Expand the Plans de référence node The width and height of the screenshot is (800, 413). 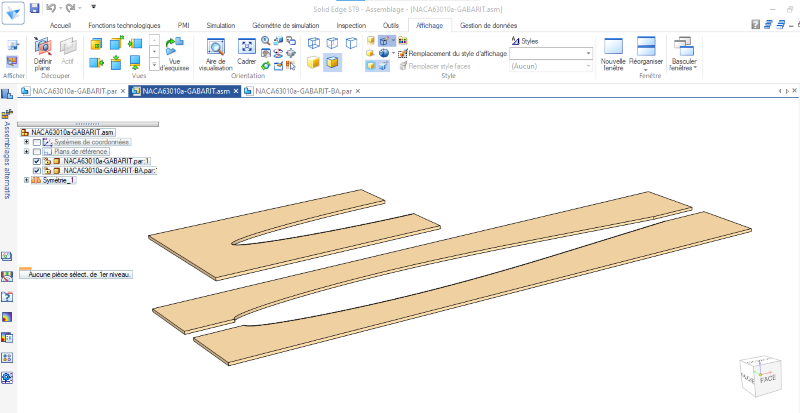(27, 152)
